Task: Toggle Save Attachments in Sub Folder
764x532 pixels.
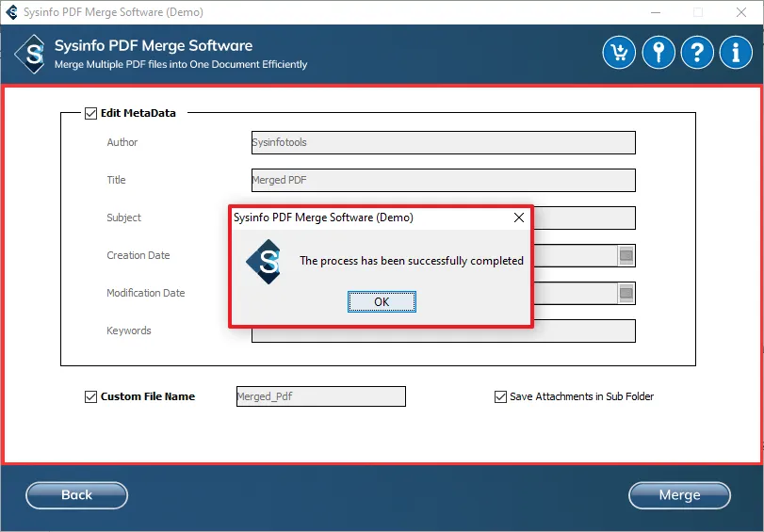Action: coord(500,396)
